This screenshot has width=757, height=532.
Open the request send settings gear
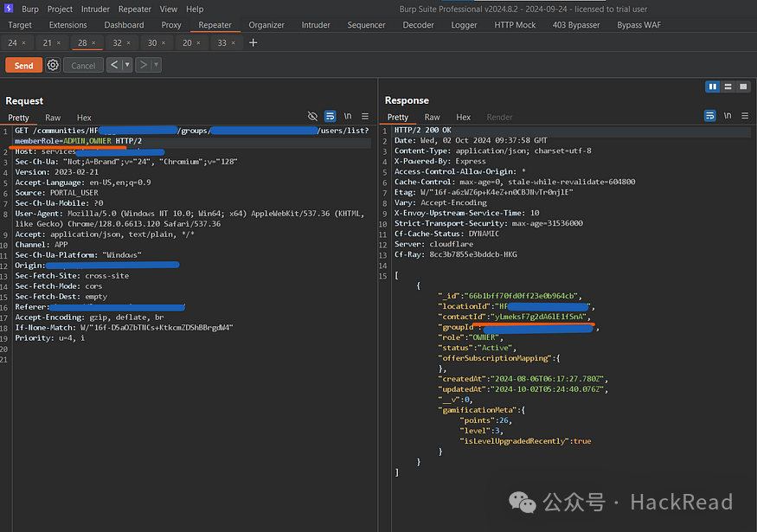53,65
